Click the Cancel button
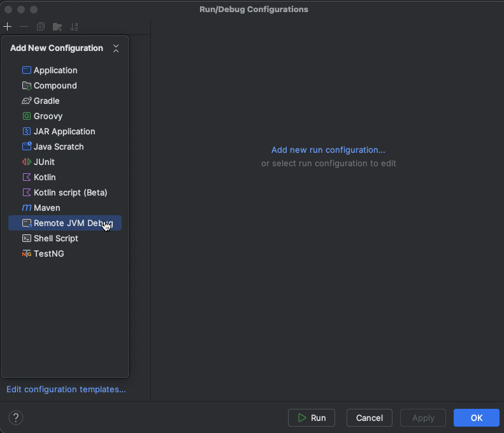The width and height of the screenshot is (504, 433). pyautogui.click(x=370, y=418)
